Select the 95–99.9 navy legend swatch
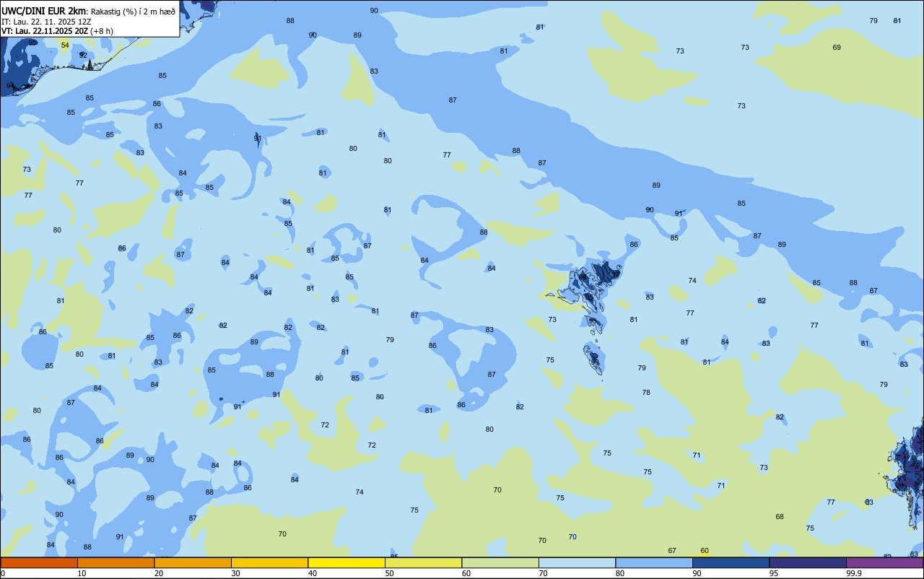Screen dimensions: 924x579 pos(808,563)
